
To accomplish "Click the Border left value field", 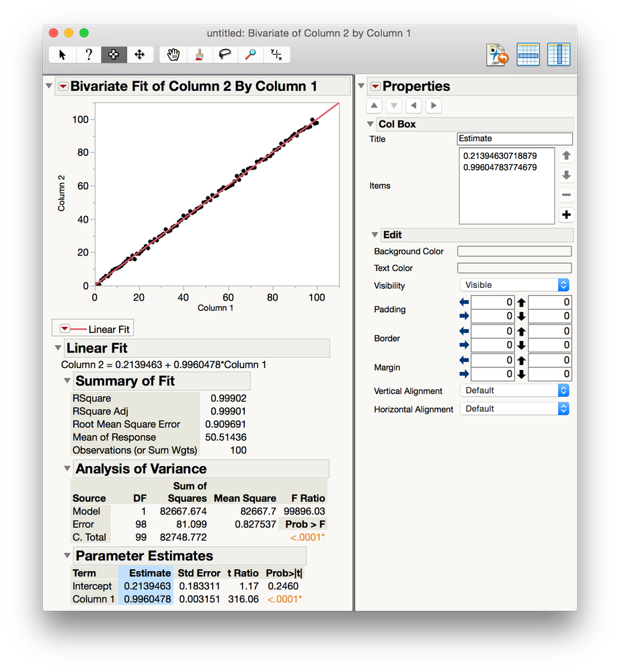I will point(492,331).
